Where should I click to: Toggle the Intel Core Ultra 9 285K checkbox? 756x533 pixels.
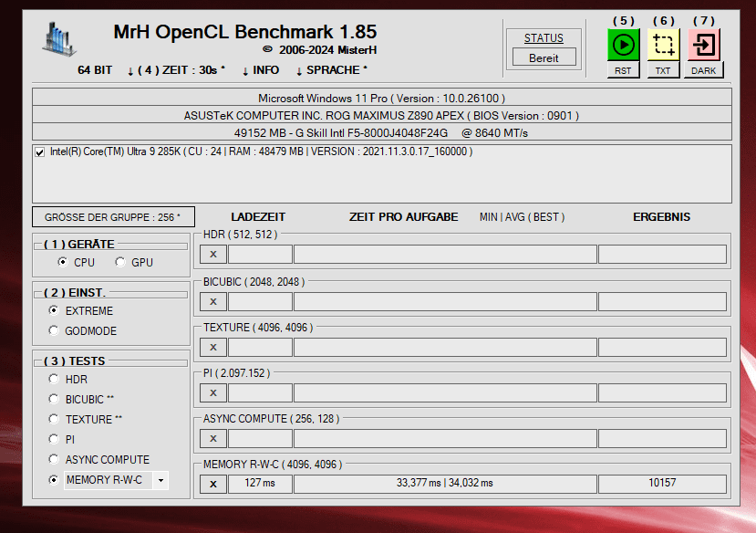(x=40, y=152)
